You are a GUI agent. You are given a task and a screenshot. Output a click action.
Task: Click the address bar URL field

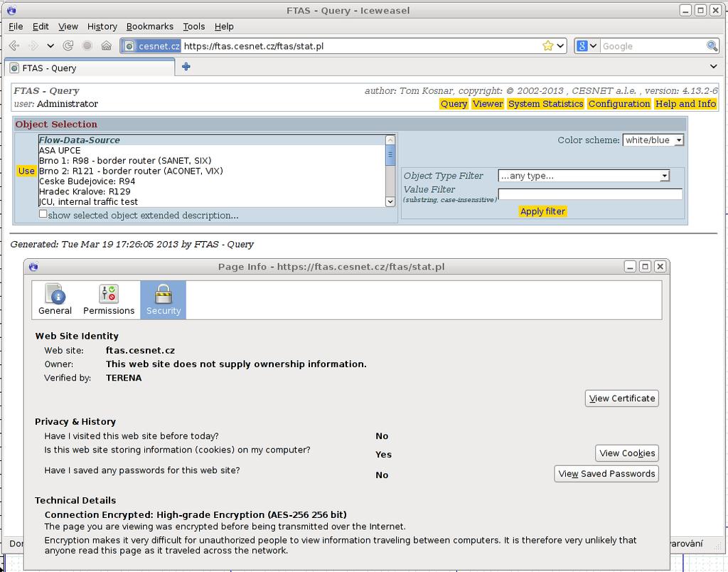point(361,46)
